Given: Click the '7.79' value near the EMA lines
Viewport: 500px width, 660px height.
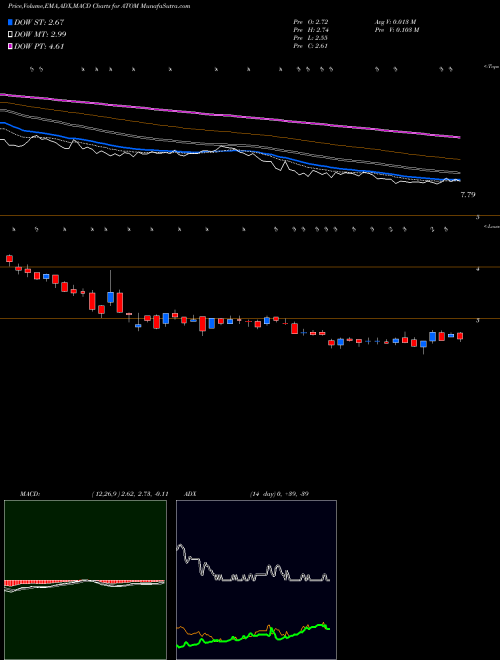Looking at the screenshot, I should click(x=468, y=195).
